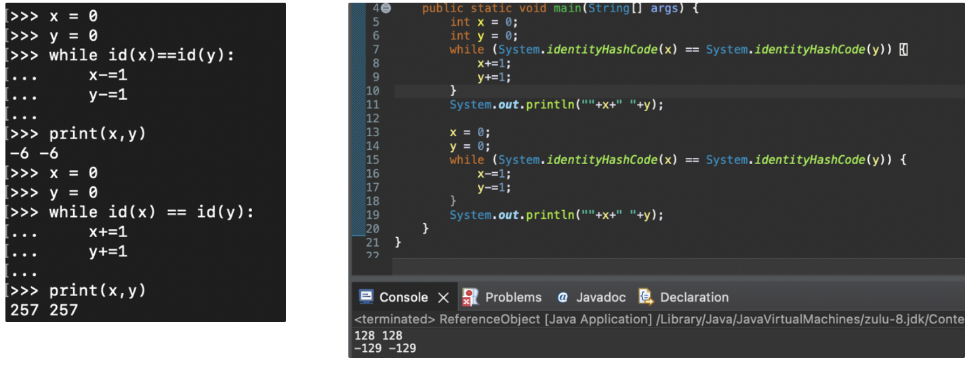Click line number 15 in the gutter

[x=373, y=160]
